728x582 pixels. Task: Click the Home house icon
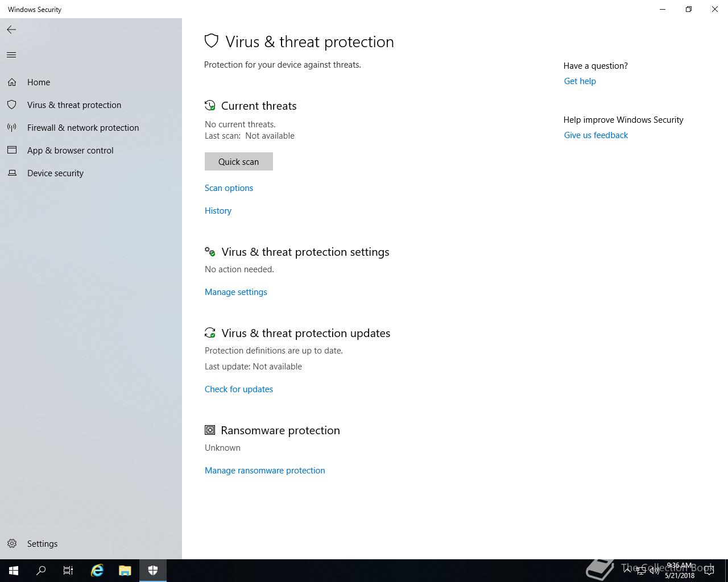tap(12, 82)
